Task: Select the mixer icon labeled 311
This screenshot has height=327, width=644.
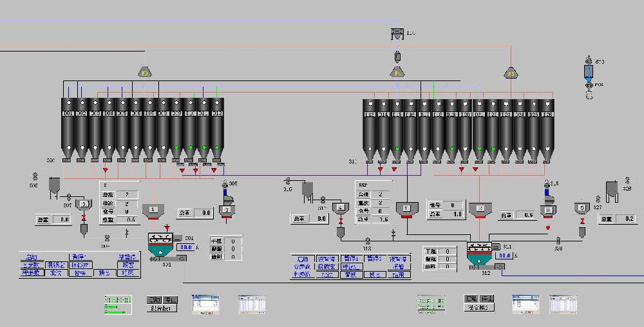Action: coord(478,251)
